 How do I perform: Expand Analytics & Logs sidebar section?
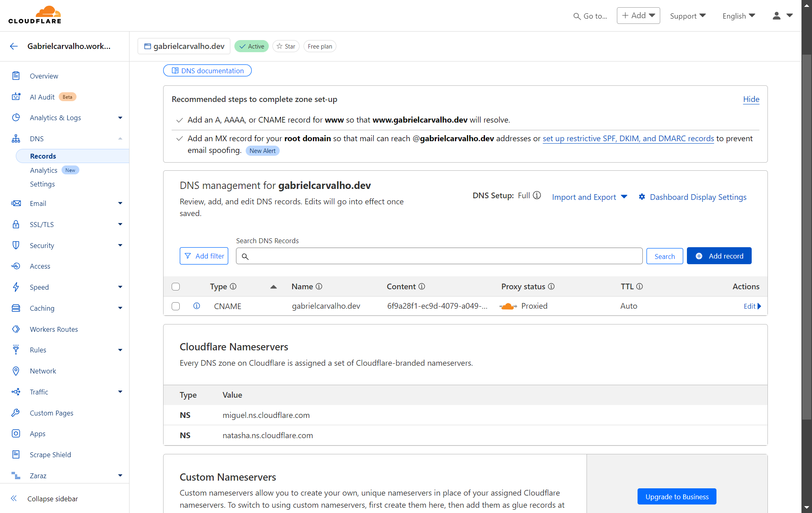coord(120,118)
